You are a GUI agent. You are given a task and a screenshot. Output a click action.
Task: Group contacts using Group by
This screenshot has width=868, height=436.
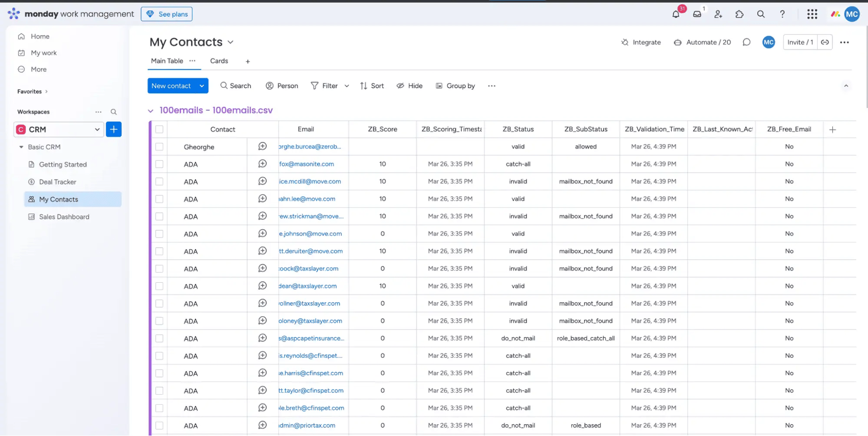(455, 85)
